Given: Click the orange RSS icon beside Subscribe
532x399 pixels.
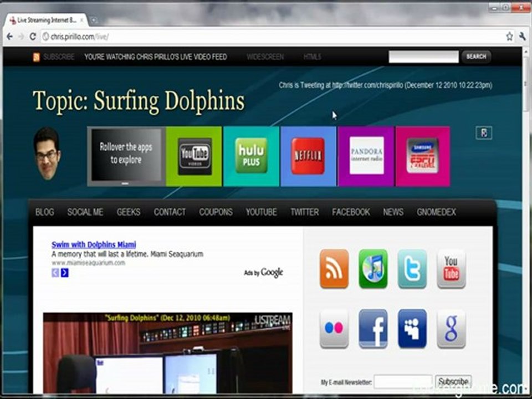Looking at the screenshot, I should (37, 57).
